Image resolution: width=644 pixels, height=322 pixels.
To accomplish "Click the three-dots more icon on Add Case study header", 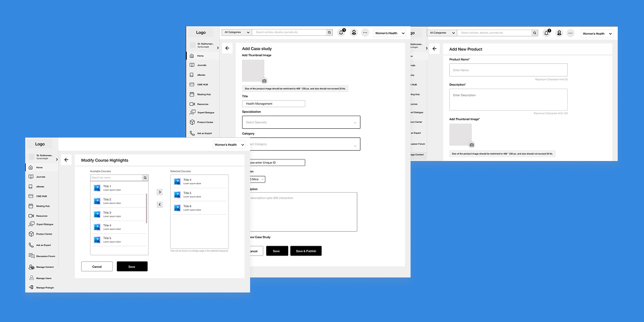I will pyautogui.click(x=365, y=33).
